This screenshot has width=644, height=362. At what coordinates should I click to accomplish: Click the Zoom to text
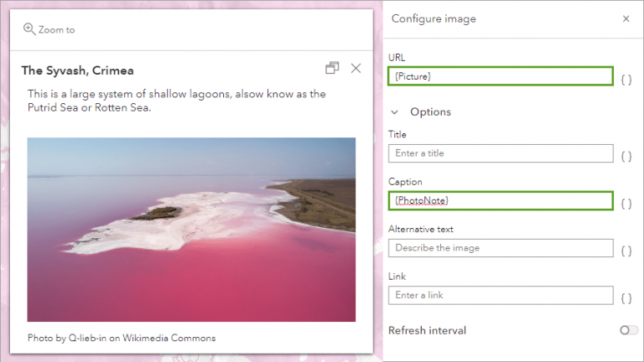pyautogui.click(x=57, y=30)
